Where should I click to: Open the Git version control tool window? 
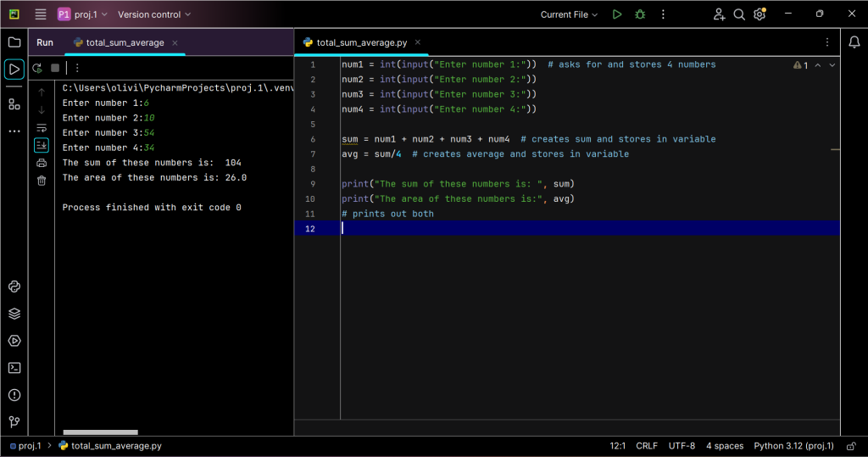click(14, 422)
